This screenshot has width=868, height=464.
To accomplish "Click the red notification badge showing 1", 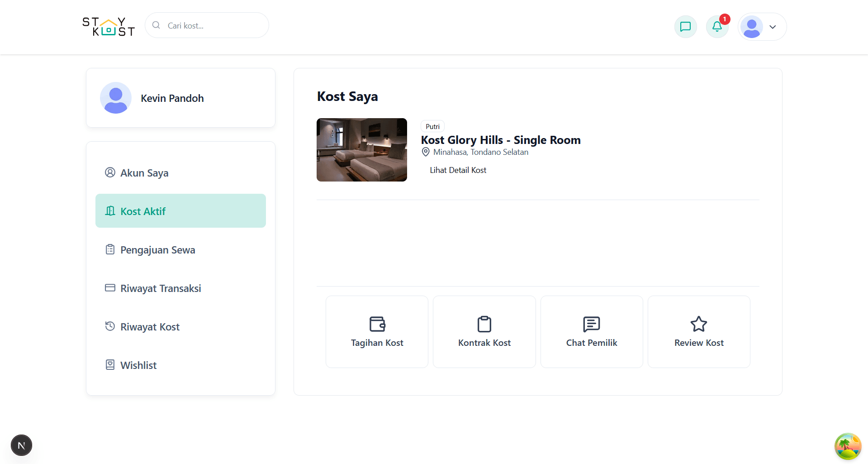I will pos(725,19).
